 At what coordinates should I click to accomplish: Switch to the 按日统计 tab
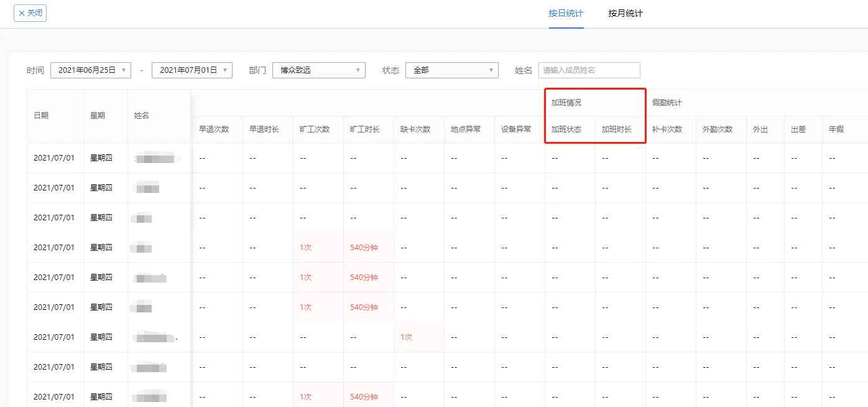click(566, 13)
